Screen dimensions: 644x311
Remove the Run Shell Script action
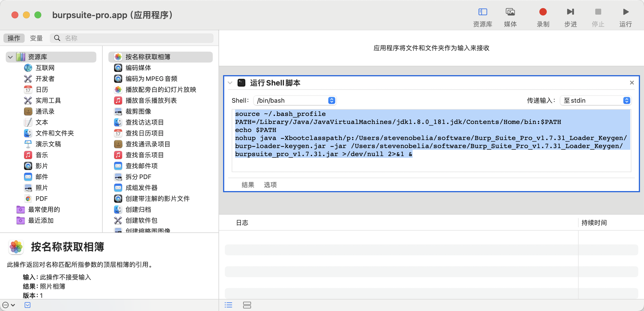[x=632, y=83]
